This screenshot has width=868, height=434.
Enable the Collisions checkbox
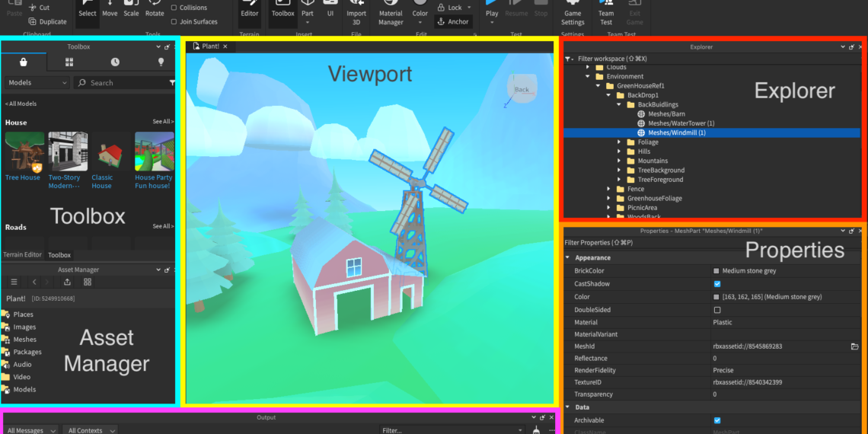[x=174, y=8]
